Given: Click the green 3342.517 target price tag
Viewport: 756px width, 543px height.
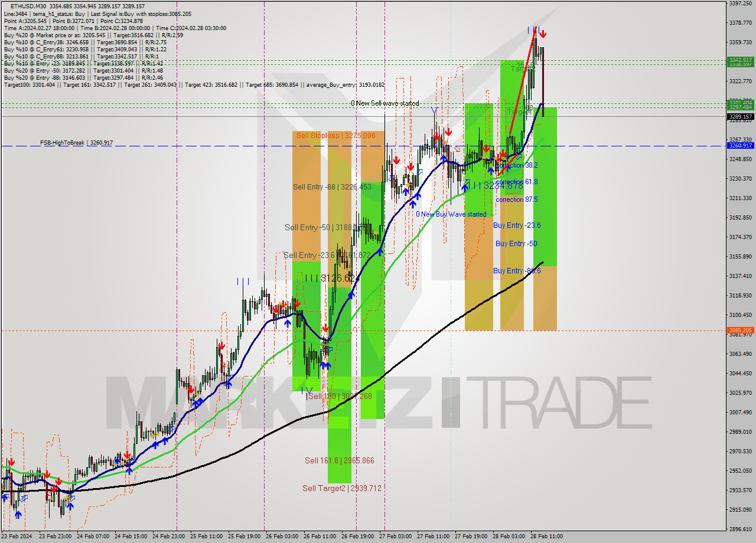Looking at the screenshot, I should tap(741, 60).
